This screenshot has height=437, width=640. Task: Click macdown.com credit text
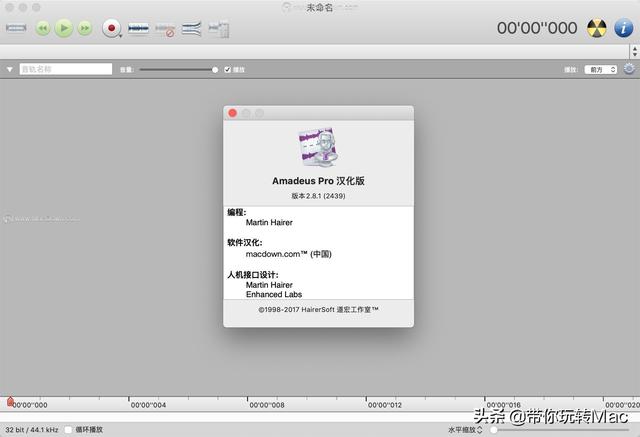click(x=289, y=254)
